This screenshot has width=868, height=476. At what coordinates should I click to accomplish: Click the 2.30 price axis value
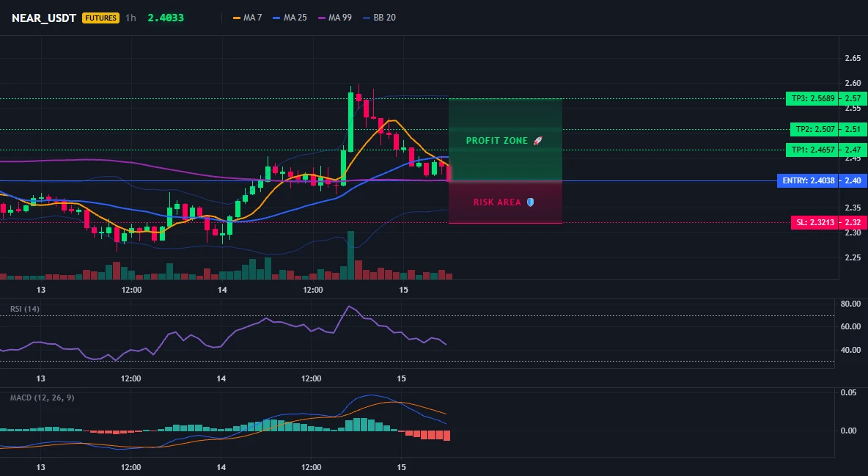(x=853, y=232)
